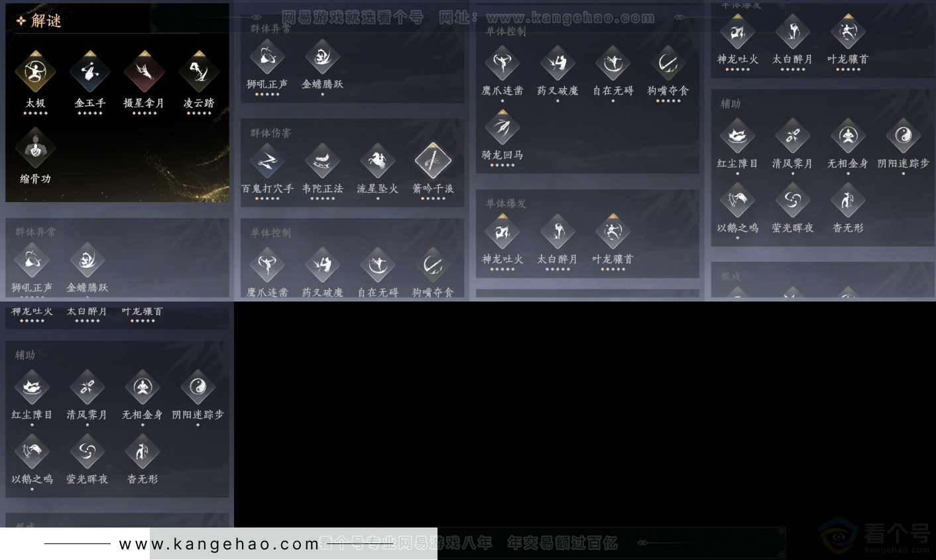Select the 百鬼打穴手 skill icon
936x560 pixels.
click(267, 161)
